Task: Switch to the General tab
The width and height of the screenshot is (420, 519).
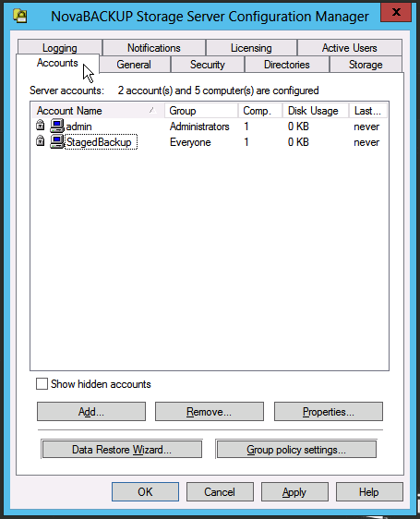Action: 134,65
